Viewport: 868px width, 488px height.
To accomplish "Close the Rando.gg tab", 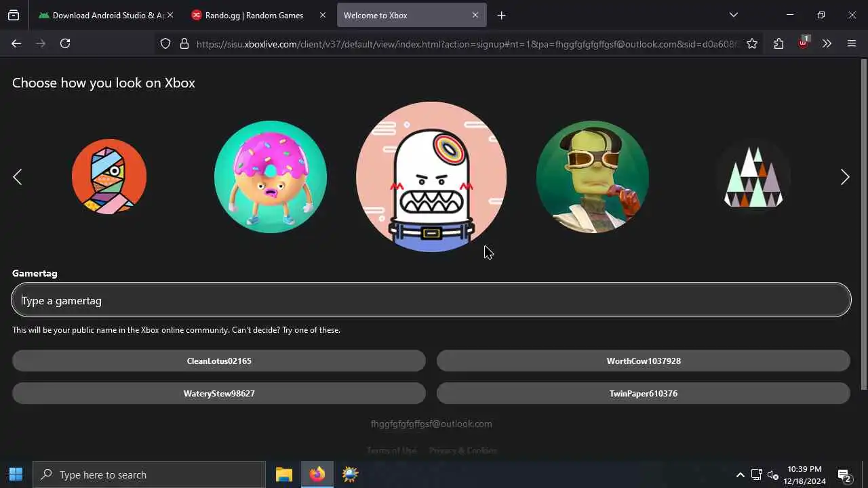I will 323,15.
